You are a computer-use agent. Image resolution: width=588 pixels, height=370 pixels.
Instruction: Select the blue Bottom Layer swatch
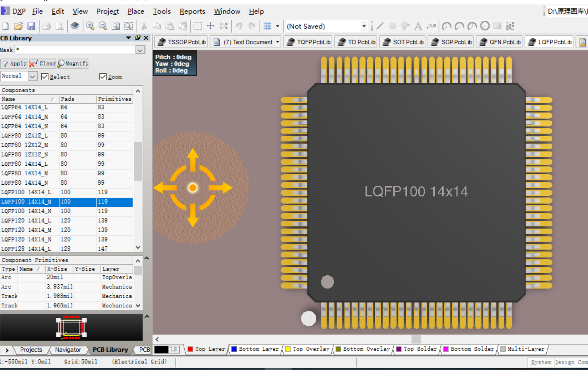[234, 349]
